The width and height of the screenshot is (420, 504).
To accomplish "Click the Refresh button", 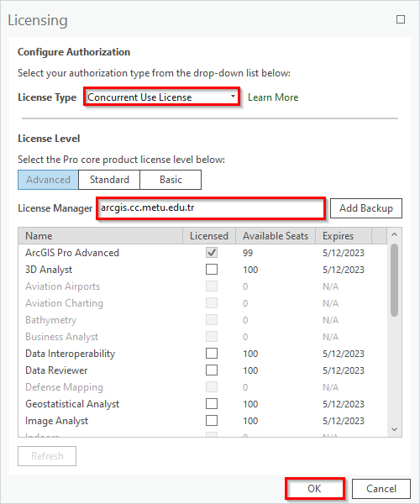I will point(47,456).
